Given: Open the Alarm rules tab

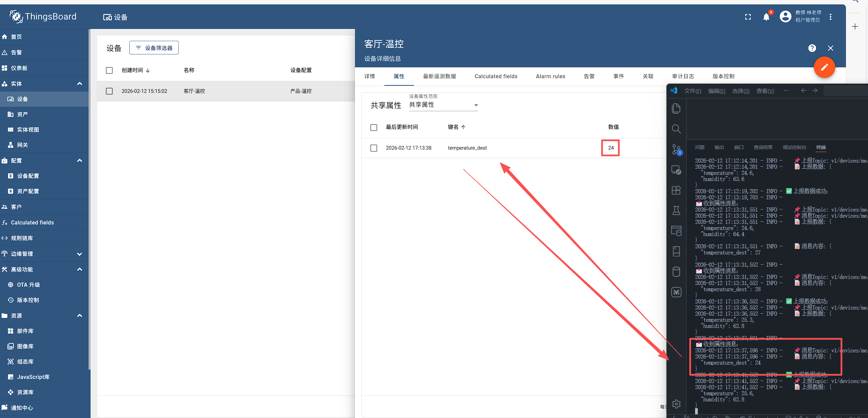Looking at the screenshot, I should [x=550, y=76].
